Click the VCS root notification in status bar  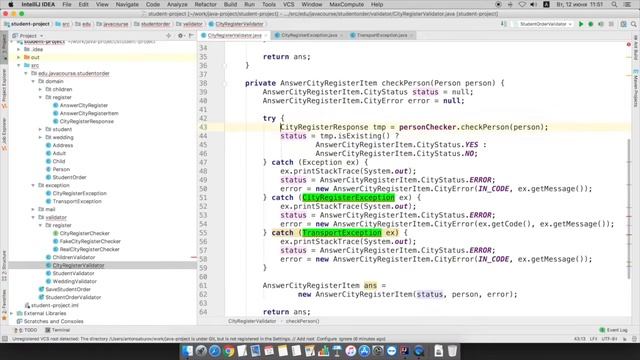[198, 339]
